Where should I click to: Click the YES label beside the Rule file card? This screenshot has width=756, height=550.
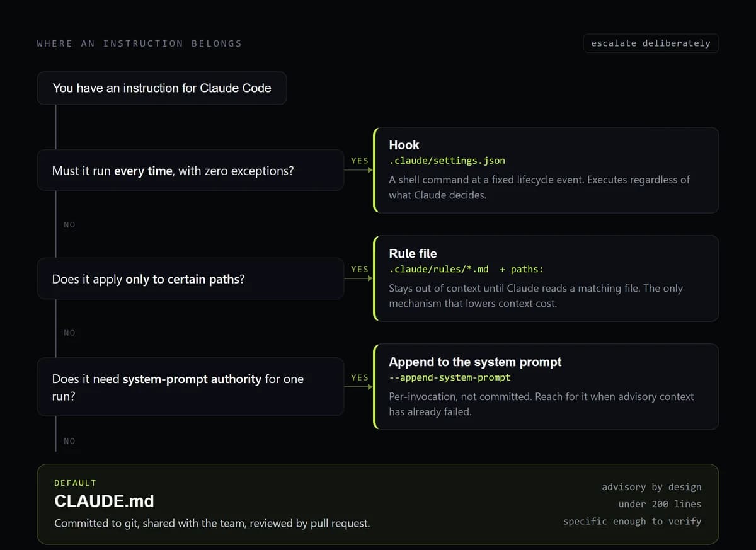coord(360,269)
